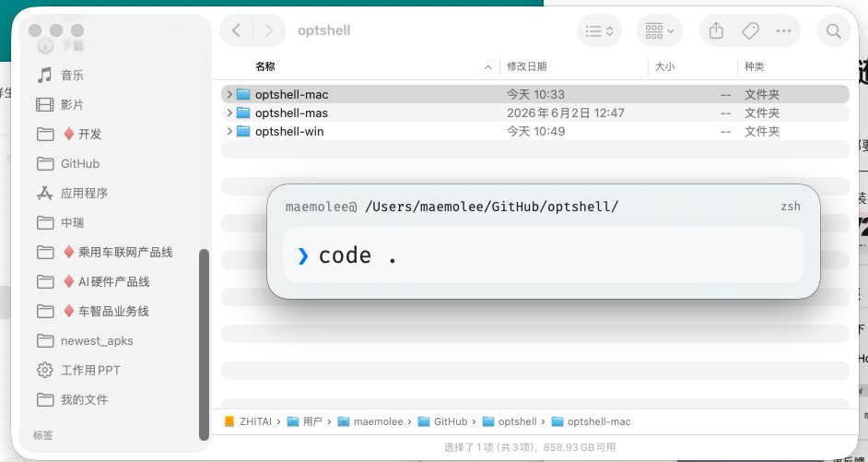The height and width of the screenshot is (462, 868).
Task: Sort by the 大小 column header
Action: coord(665,66)
